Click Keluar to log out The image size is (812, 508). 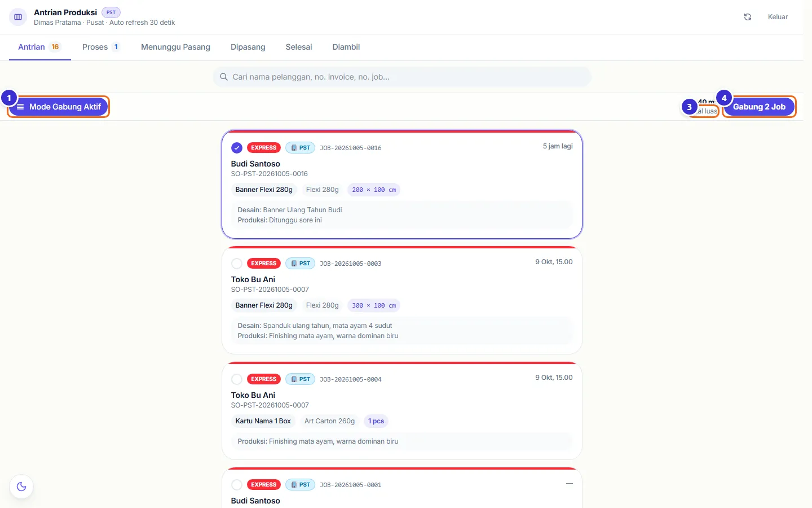click(x=778, y=17)
